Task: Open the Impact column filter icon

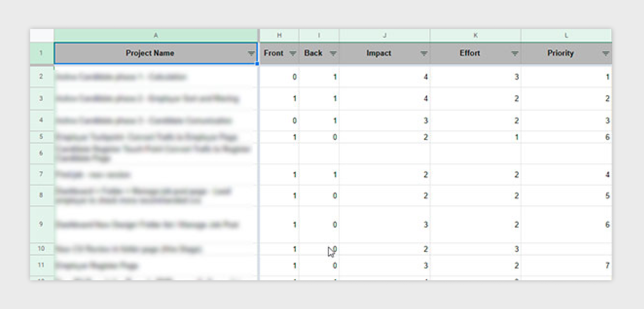Action: [x=424, y=53]
